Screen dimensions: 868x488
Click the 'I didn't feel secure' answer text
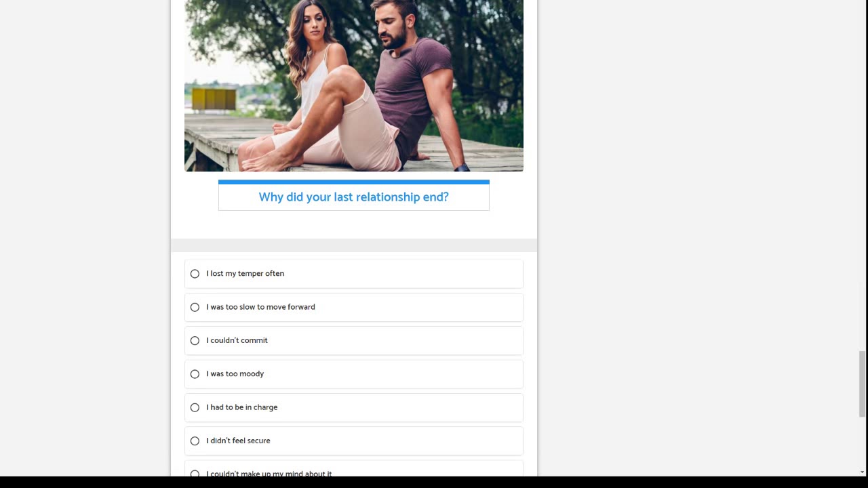pyautogui.click(x=239, y=441)
